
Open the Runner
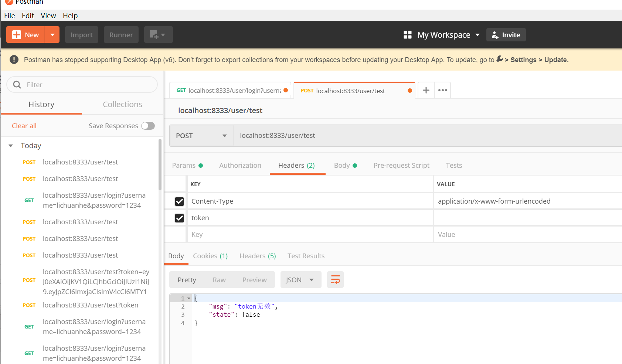click(121, 35)
